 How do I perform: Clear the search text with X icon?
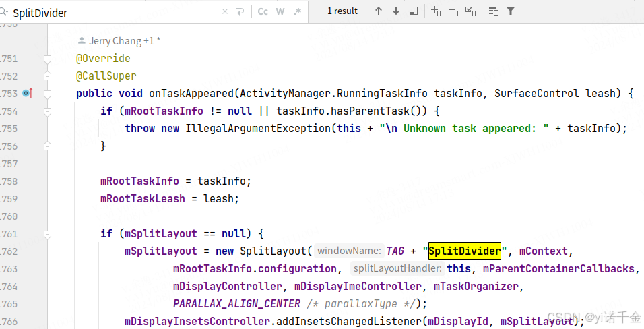tap(225, 11)
